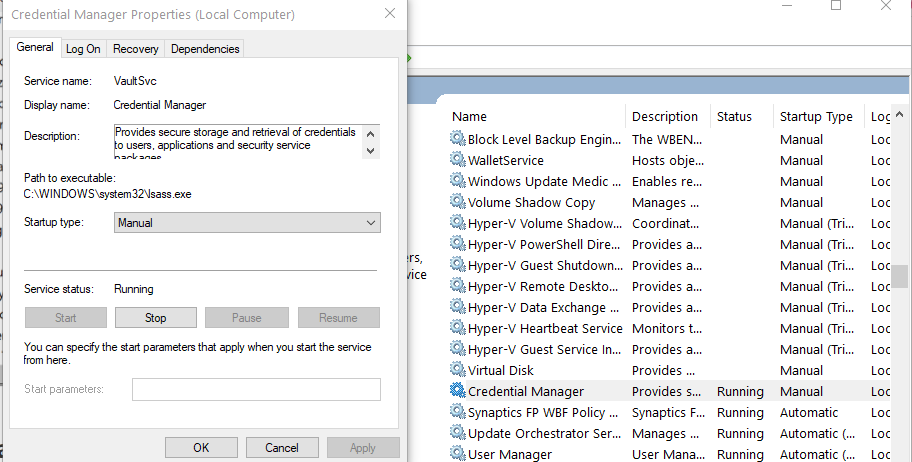Select Volume Shadow Copy service
This screenshot has height=462, width=912.
click(x=532, y=202)
